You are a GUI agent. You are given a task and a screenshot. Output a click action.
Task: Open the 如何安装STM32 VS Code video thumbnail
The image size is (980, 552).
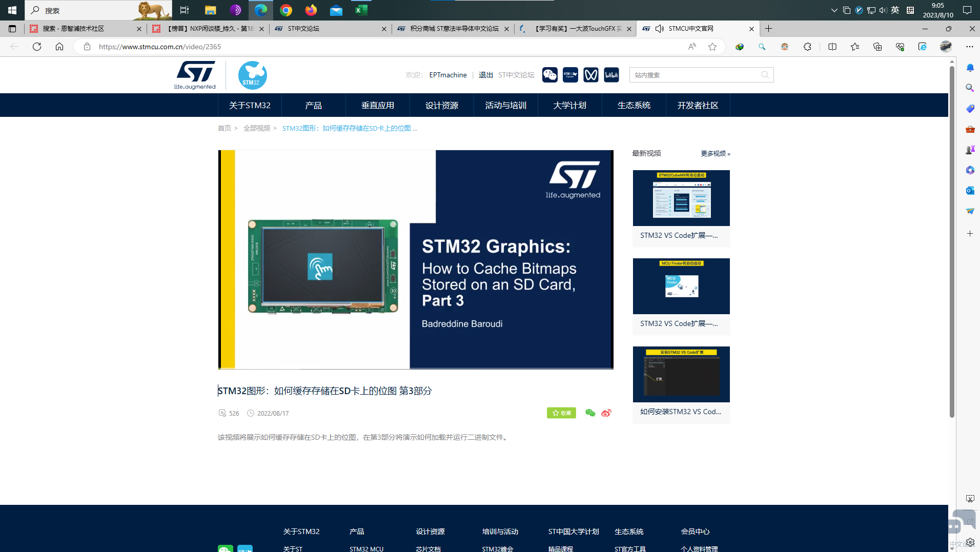coord(681,374)
